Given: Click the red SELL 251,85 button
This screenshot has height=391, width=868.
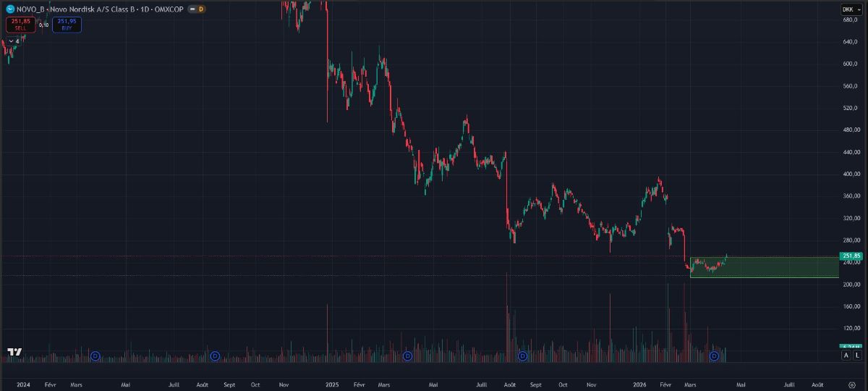Looking at the screenshot, I should pyautogui.click(x=20, y=24).
